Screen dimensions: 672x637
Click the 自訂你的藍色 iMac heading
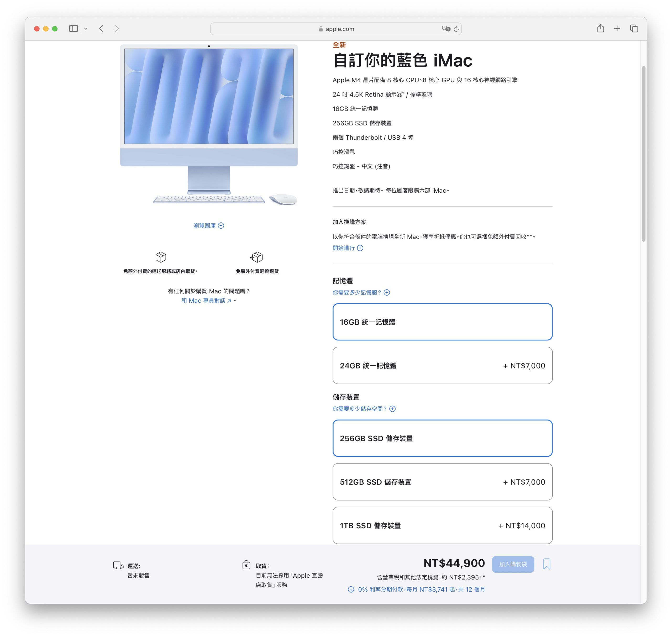pos(402,60)
